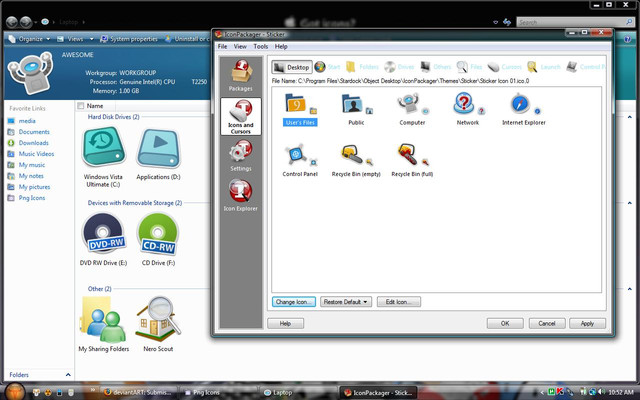Open Nero Scout item
640x400 pixels.
158,324
